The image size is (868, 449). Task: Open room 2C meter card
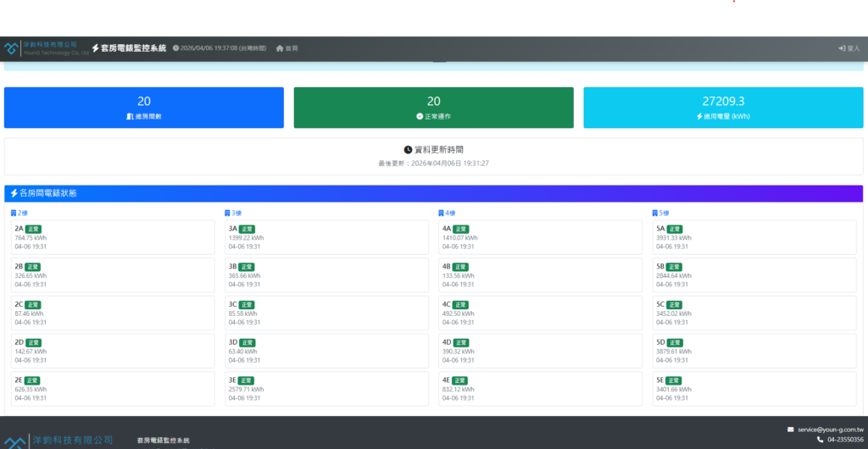pos(113,313)
